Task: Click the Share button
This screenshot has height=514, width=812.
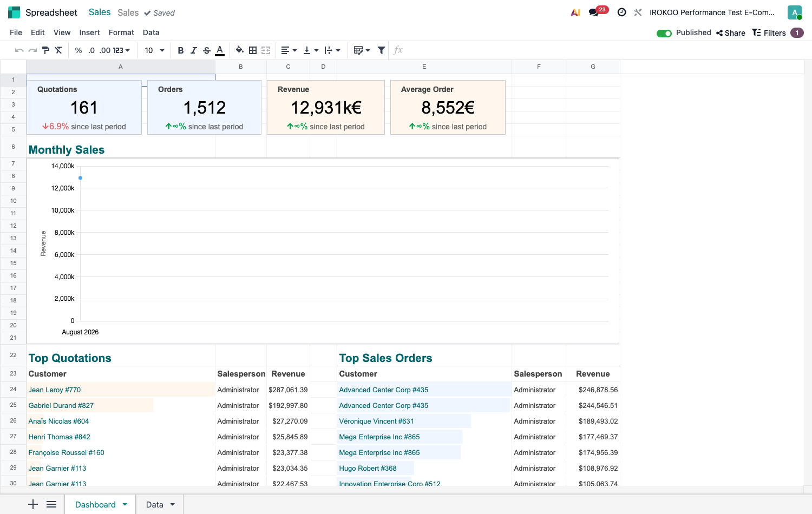Action: [731, 33]
